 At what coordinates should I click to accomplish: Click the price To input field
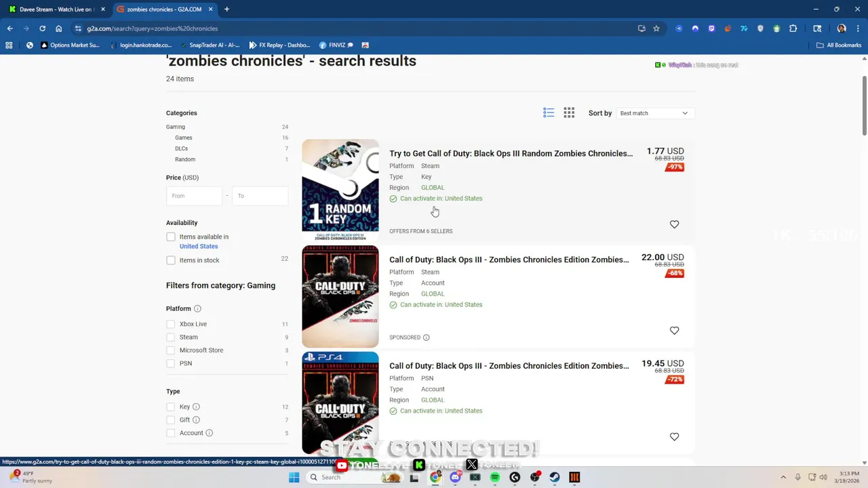260,196
